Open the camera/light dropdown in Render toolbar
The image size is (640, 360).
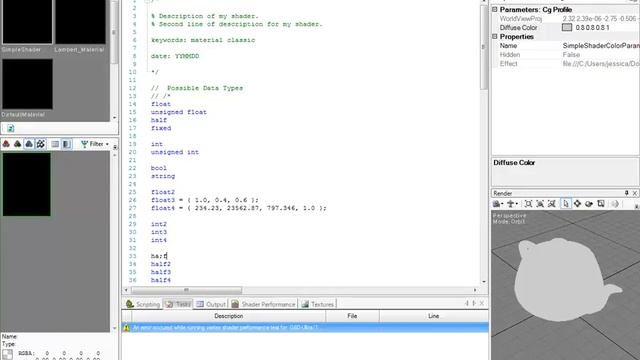pos(512,204)
